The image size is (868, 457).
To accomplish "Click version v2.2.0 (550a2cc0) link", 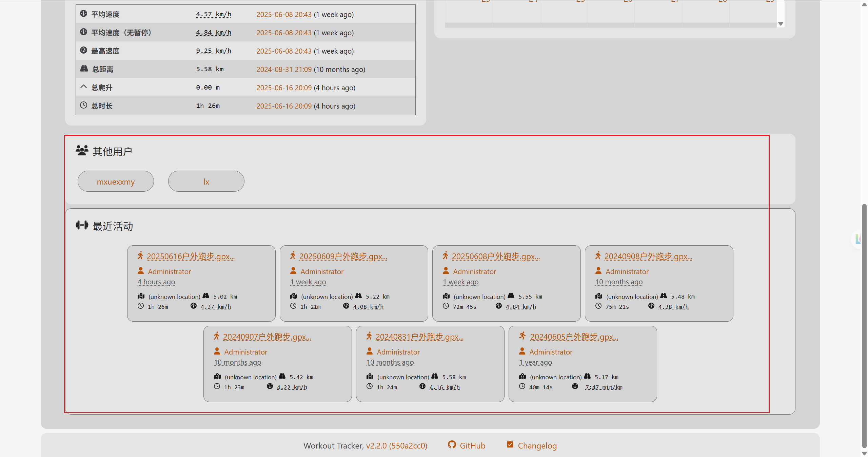I will 397,445.
